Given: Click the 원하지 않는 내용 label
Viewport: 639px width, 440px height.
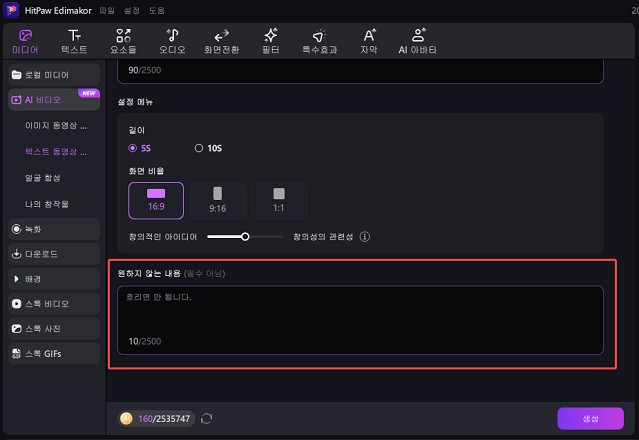Looking at the screenshot, I should (149, 273).
